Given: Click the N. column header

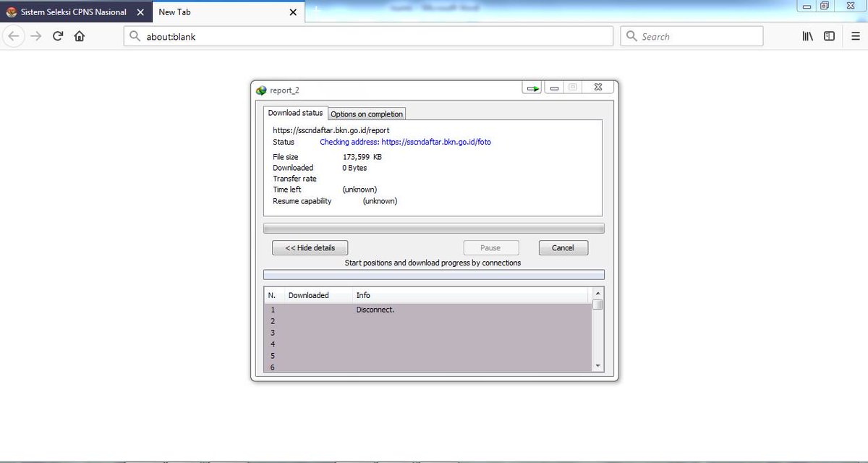Looking at the screenshot, I should point(273,295).
